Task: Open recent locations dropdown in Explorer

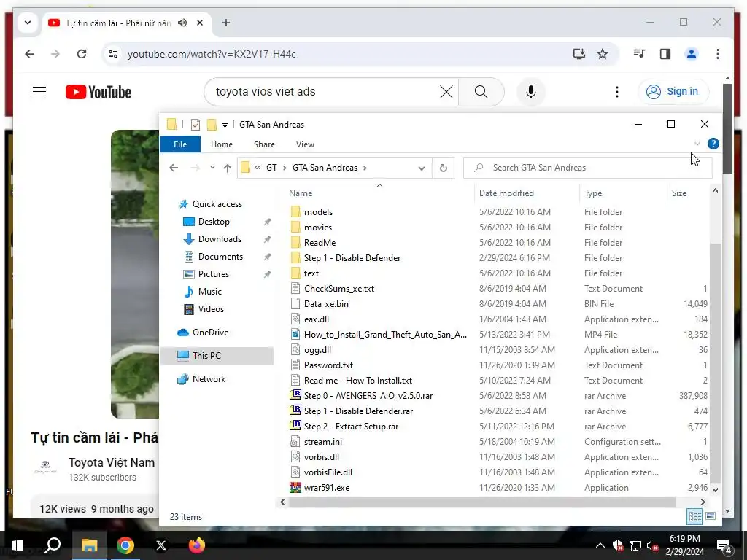Action: (212, 168)
